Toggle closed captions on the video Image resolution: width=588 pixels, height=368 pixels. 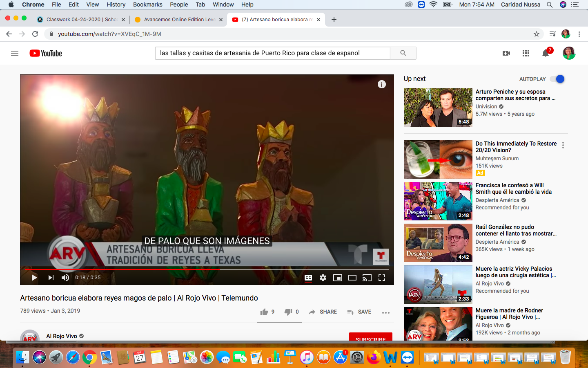(308, 278)
